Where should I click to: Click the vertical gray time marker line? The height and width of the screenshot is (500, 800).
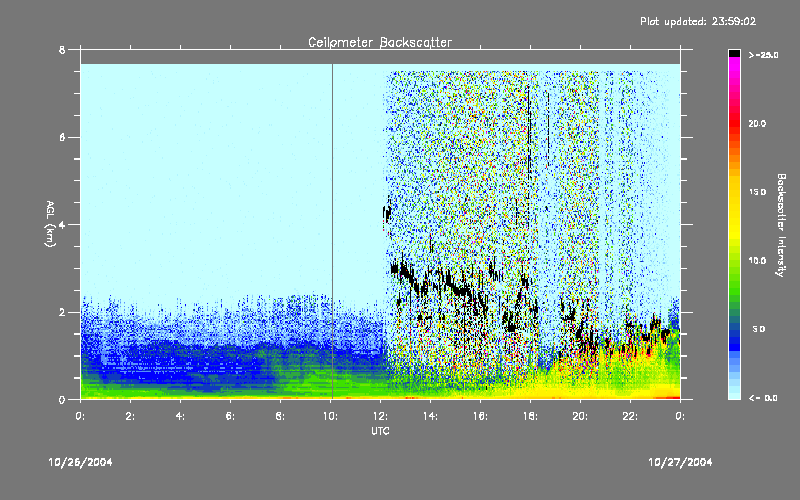click(x=333, y=231)
